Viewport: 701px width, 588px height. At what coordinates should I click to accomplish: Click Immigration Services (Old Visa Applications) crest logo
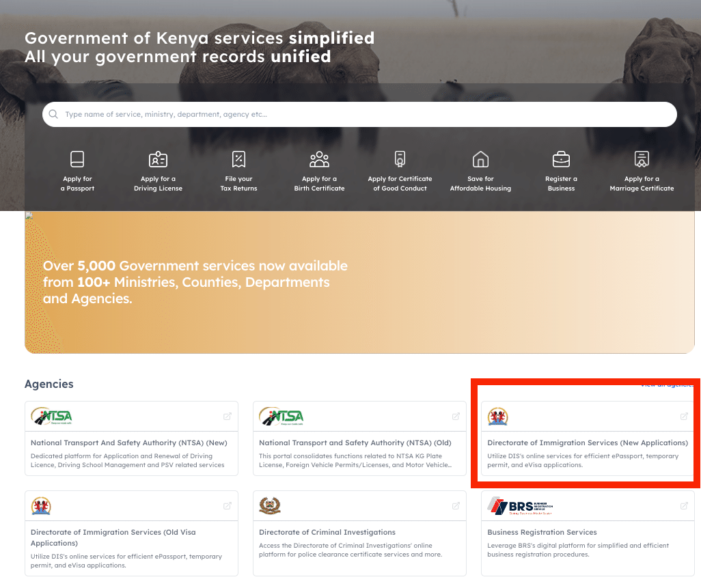(41, 506)
